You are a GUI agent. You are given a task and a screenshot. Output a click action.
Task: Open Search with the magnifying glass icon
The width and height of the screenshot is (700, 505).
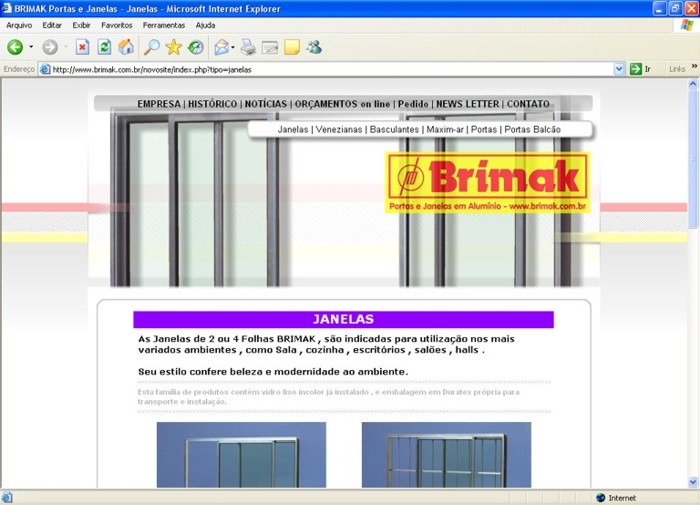click(152, 47)
